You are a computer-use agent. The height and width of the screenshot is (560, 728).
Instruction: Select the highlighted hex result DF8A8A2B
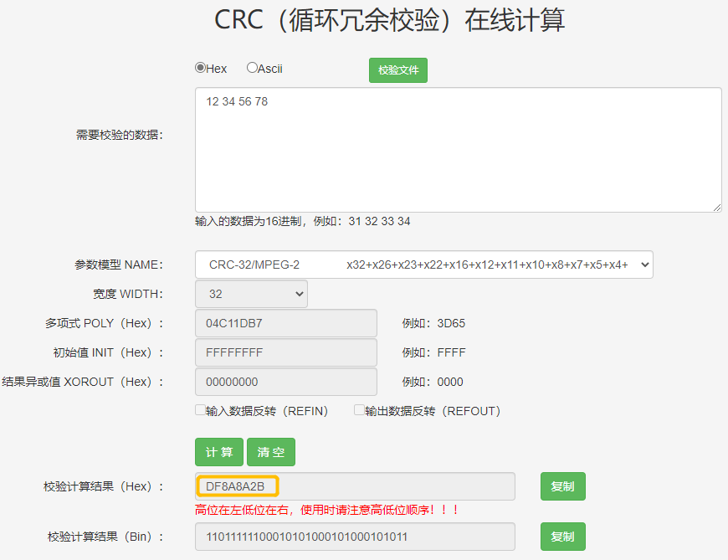(x=238, y=486)
